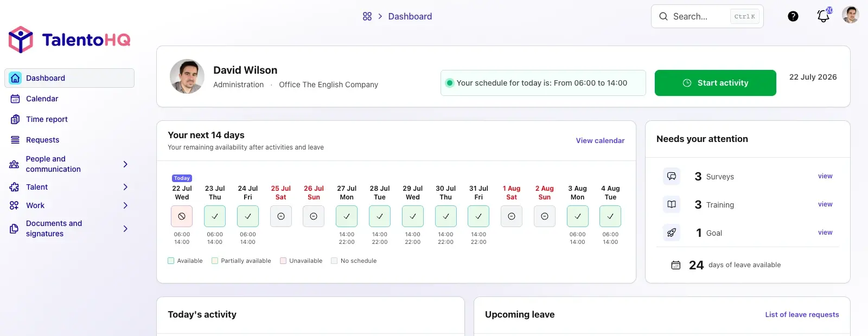
Task: View the Training attention item
Action: coord(825,204)
